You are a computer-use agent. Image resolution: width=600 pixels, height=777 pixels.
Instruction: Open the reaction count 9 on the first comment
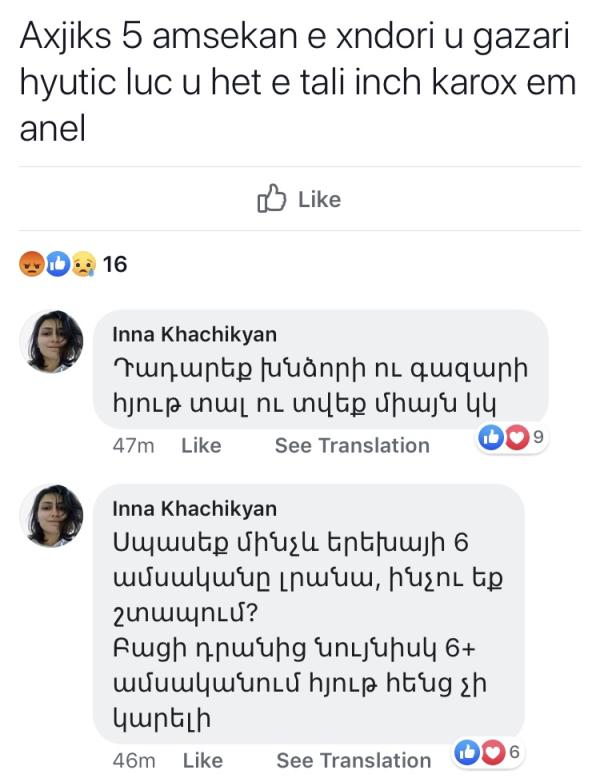pyautogui.click(x=538, y=436)
